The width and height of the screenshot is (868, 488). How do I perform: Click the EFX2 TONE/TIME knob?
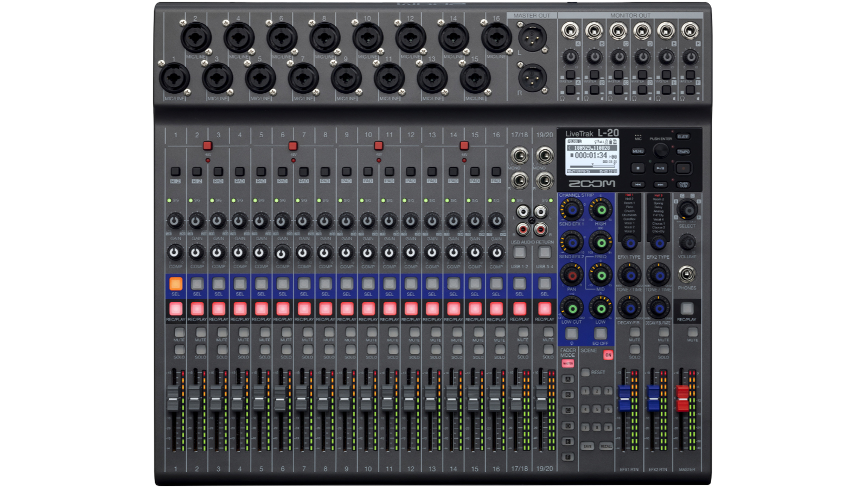pos(659,275)
